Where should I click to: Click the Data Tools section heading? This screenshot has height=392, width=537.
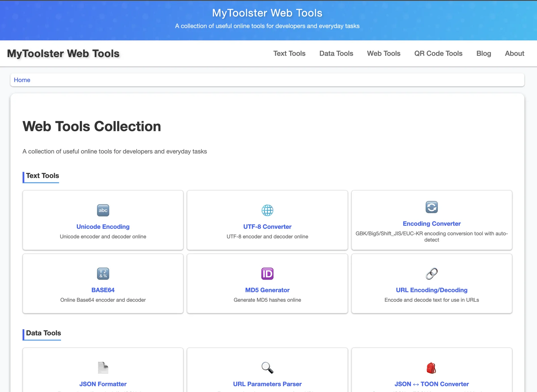click(44, 333)
